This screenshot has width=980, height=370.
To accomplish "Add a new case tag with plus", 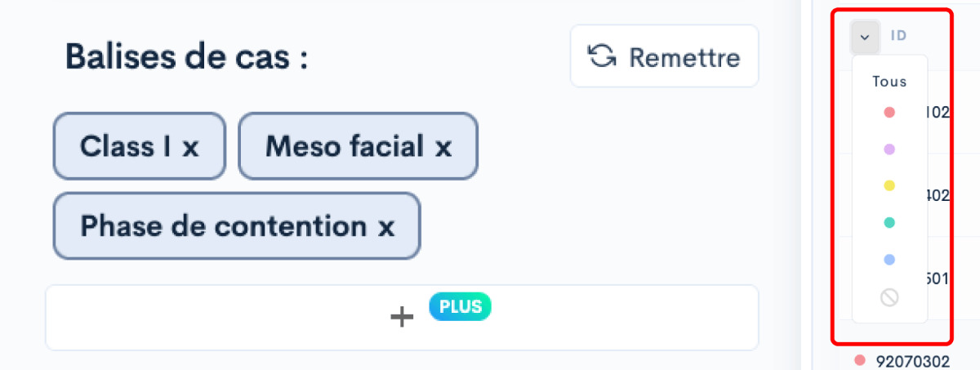I will tap(402, 317).
